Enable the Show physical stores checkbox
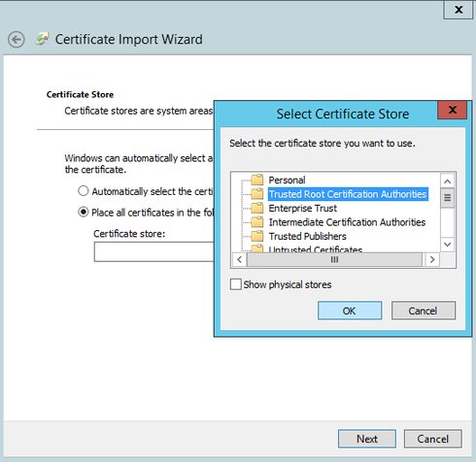The height and width of the screenshot is (462, 476). [236, 284]
